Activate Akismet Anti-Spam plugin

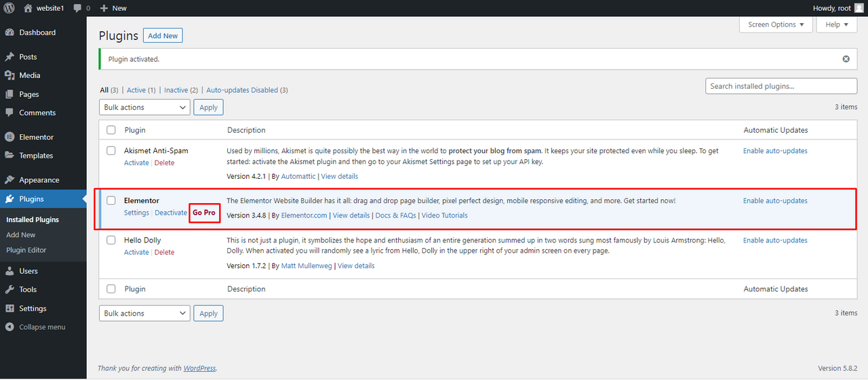point(136,163)
